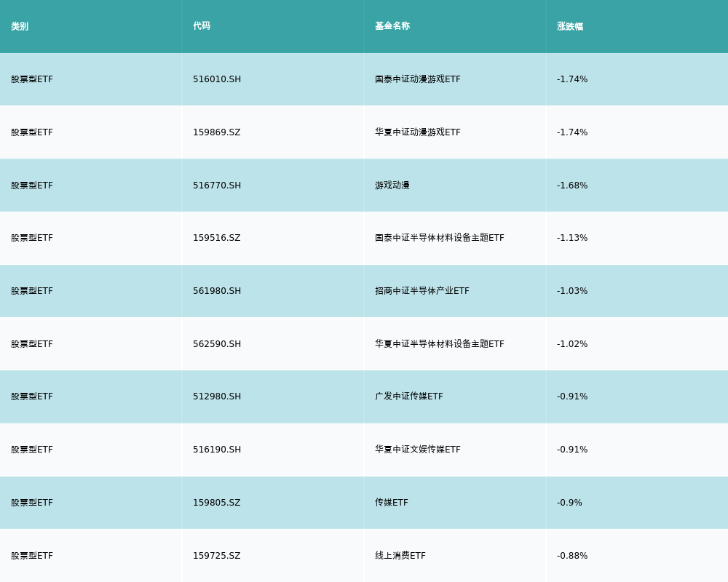
Task: Click 股票型ETF in the 159725.SZ row
Action: point(32,556)
